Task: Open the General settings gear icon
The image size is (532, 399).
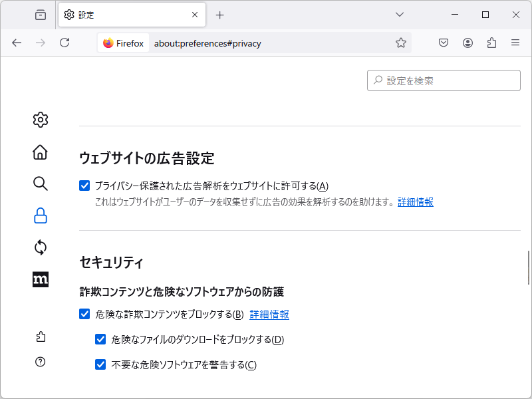Action: [x=40, y=120]
